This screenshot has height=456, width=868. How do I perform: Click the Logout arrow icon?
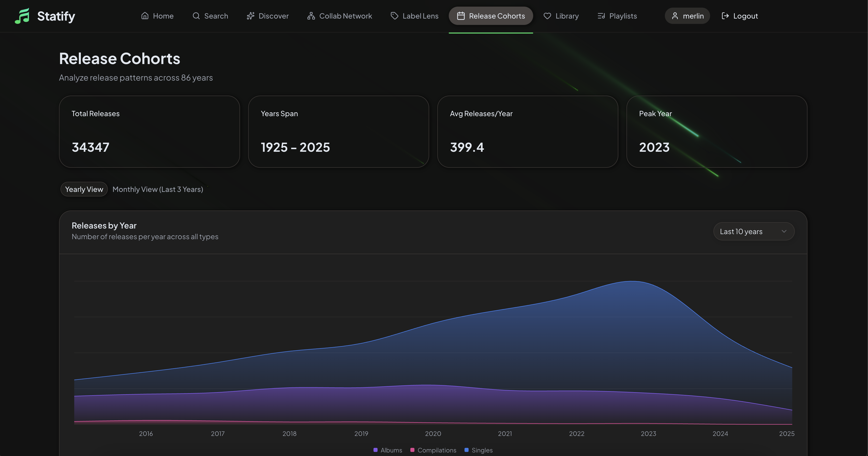[x=725, y=16]
